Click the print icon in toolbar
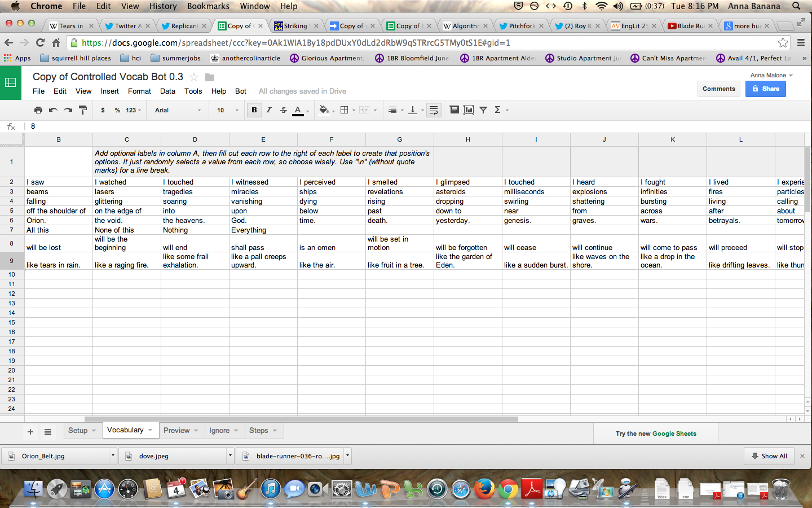 (38, 110)
